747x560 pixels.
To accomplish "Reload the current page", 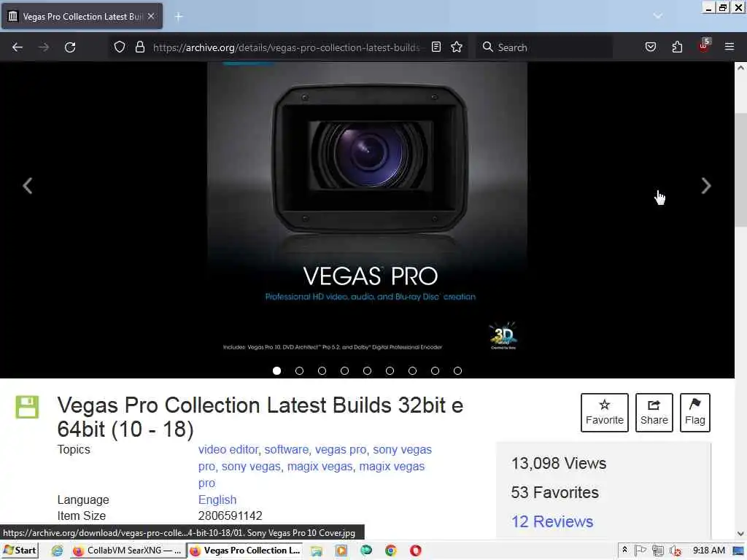I will (70, 47).
